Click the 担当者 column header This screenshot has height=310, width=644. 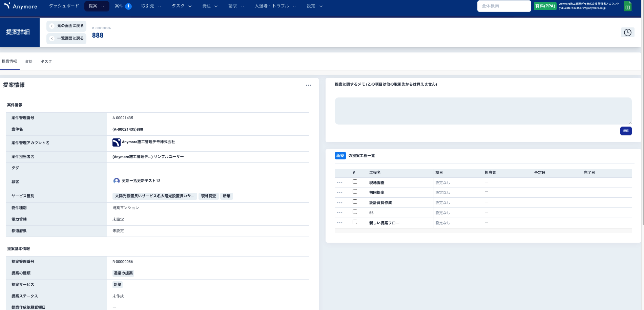click(x=490, y=173)
